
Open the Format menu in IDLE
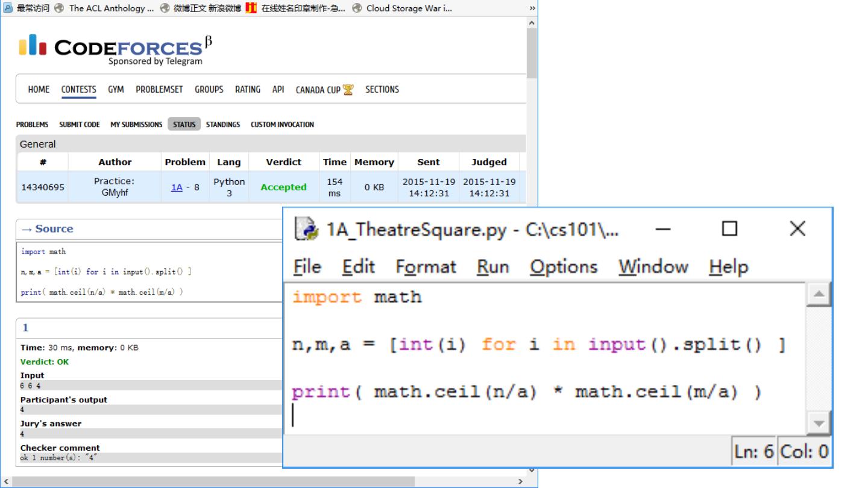(426, 267)
